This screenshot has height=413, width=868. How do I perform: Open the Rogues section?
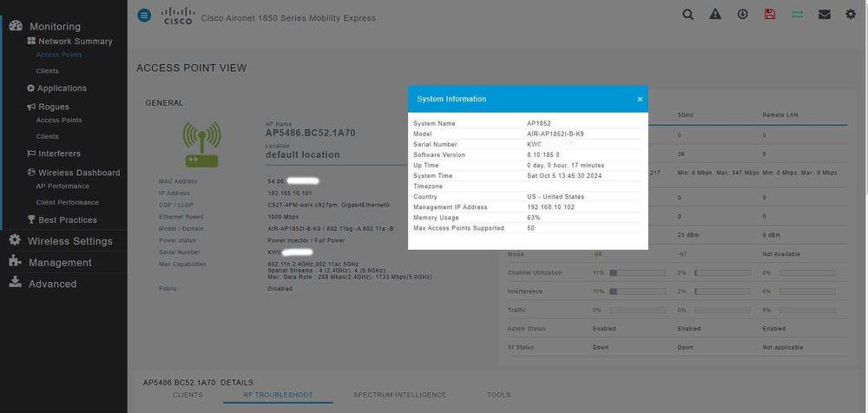point(54,107)
